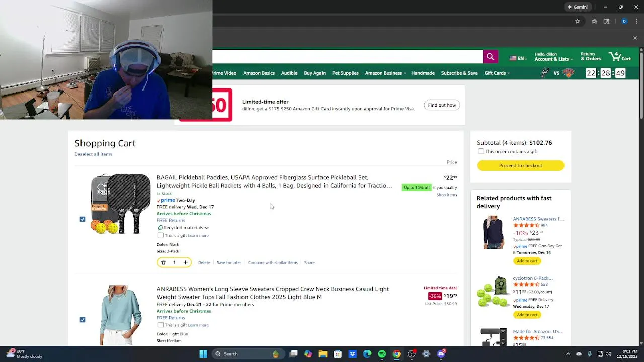
Task: Open the Cart icon showing 4 items
Action: (620, 56)
